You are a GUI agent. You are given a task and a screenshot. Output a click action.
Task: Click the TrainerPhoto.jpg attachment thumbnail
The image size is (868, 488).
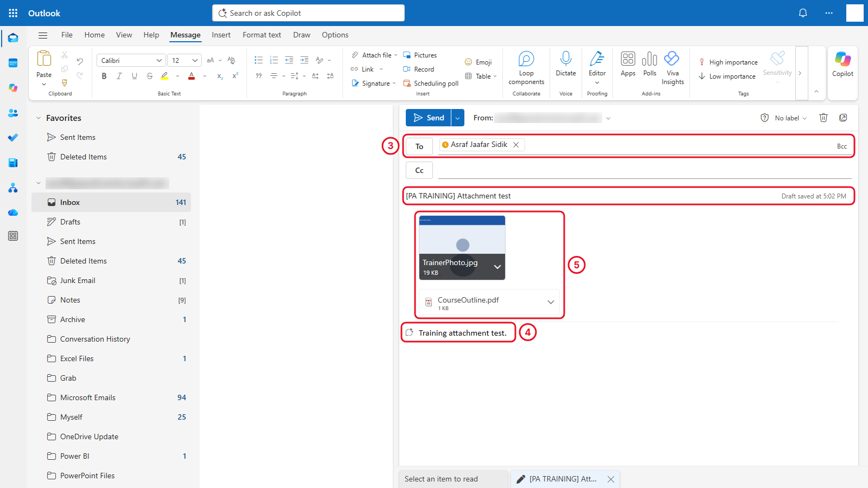462,248
